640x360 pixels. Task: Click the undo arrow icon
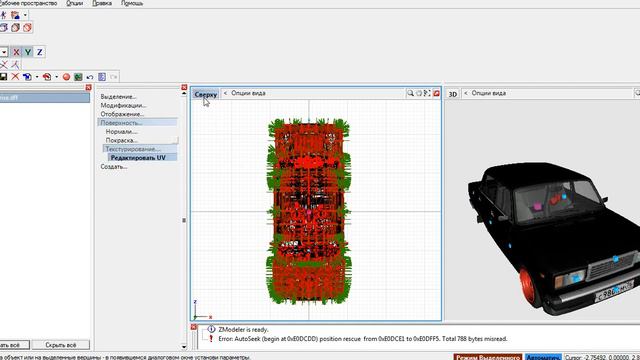point(90,77)
